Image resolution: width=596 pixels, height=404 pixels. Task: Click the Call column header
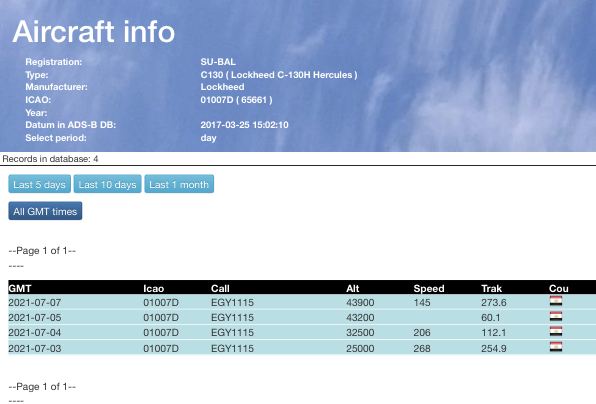(220, 288)
